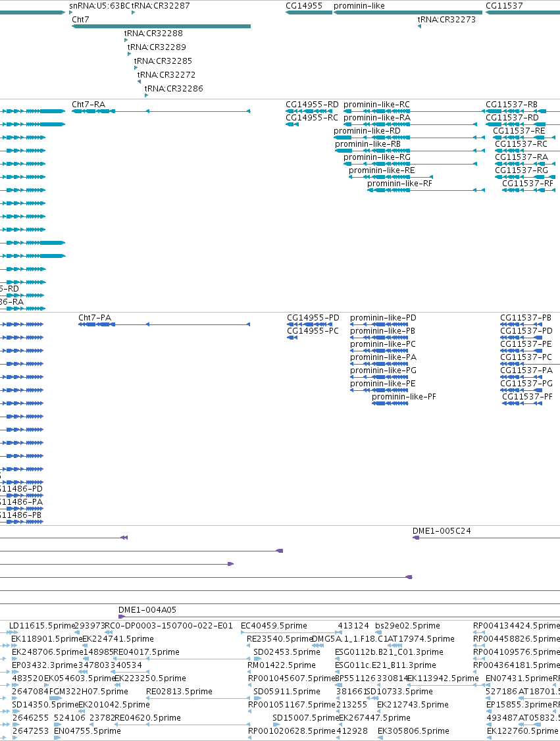Image resolution: width=560 pixels, height=741 pixels.
Task: Click transcript prominin-like-RG
Action: pos(377,157)
